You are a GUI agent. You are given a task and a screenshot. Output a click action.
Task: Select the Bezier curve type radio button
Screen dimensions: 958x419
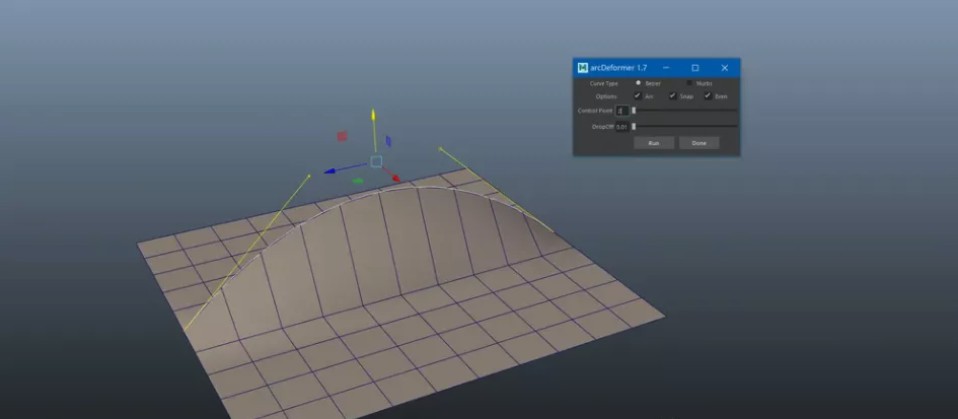(638, 83)
